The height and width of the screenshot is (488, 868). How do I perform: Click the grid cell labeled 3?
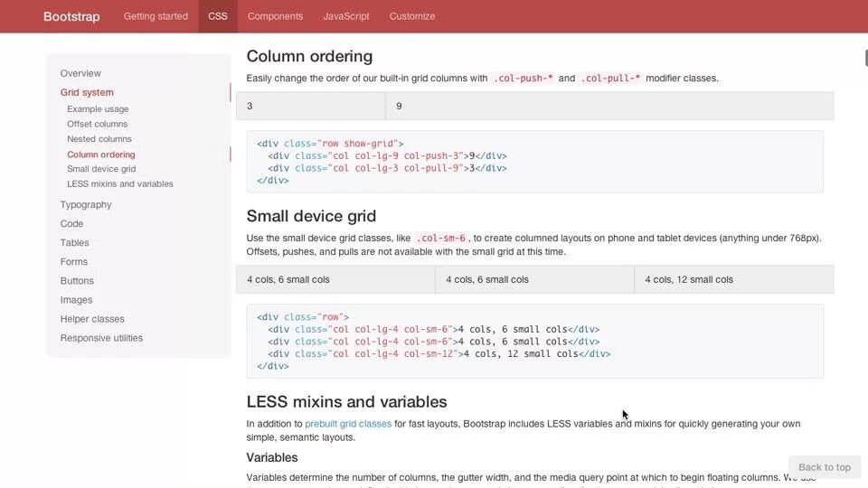coord(310,107)
